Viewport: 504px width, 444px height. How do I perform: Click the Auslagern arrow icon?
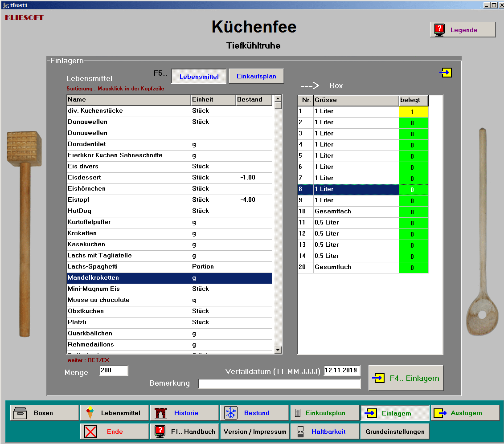pos(440,413)
